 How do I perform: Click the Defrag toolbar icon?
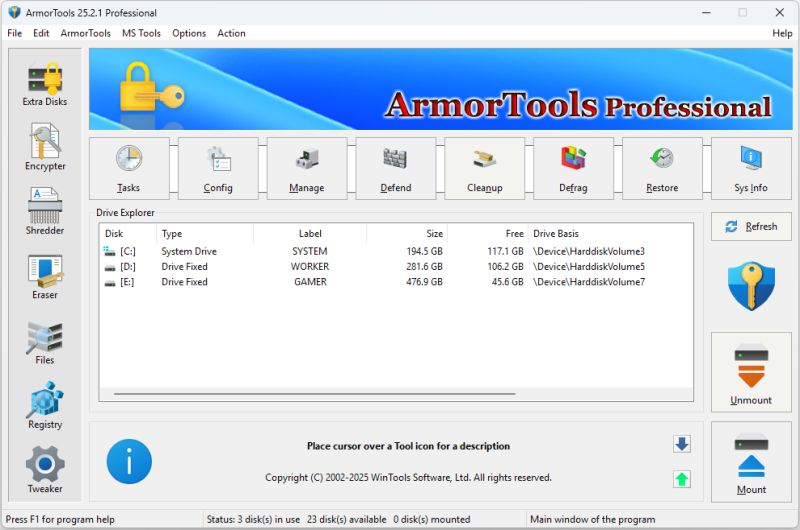point(573,168)
